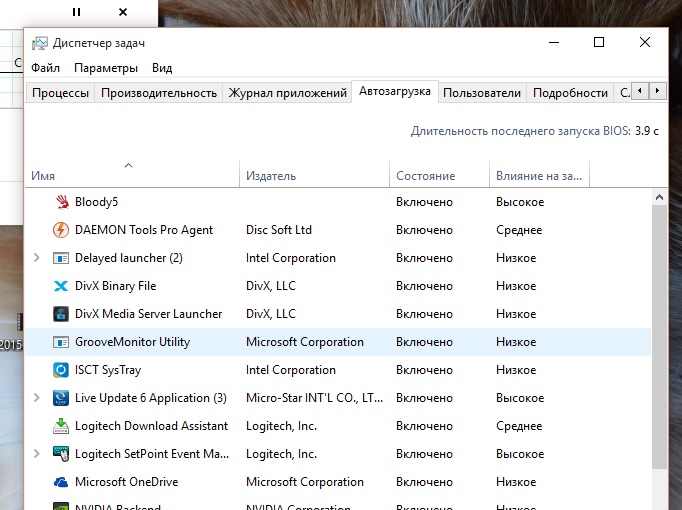
Task: Click the scrollbar up arrow in the list
Action: (659, 197)
